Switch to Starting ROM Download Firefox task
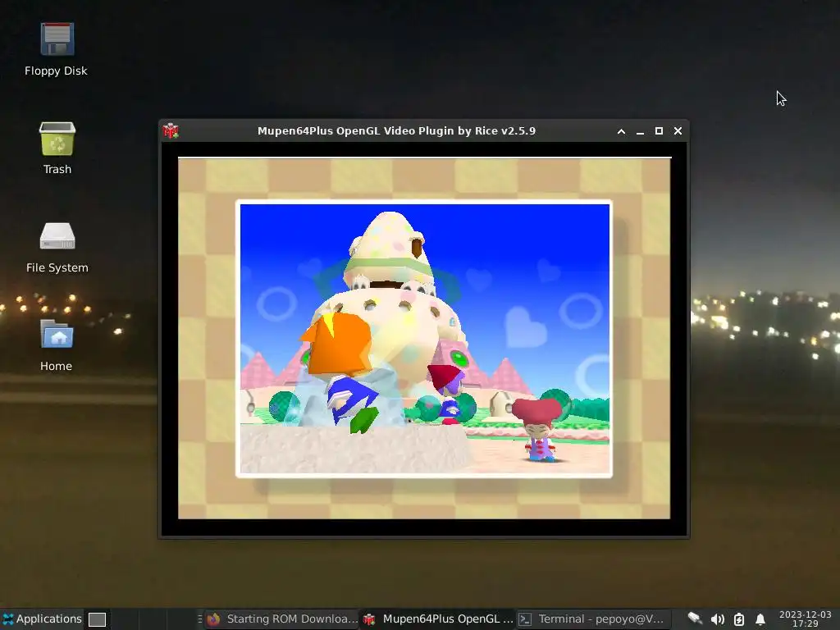Image resolution: width=840 pixels, height=630 pixels. (282, 619)
